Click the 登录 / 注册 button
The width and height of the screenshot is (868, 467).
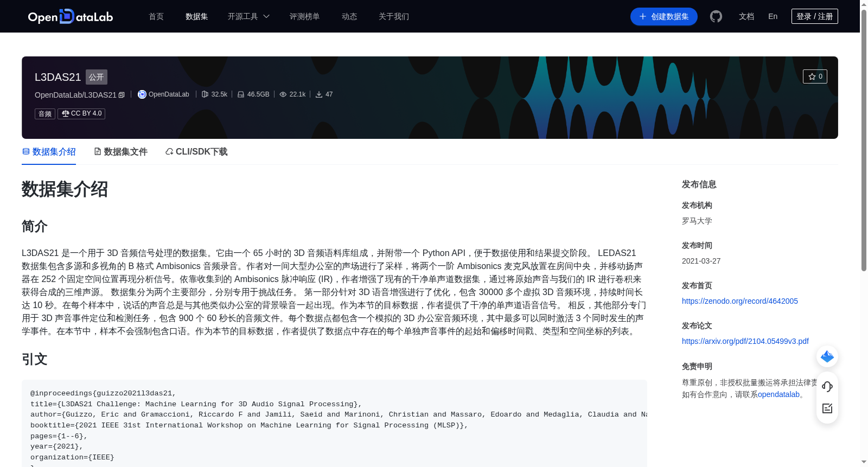(x=814, y=16)
